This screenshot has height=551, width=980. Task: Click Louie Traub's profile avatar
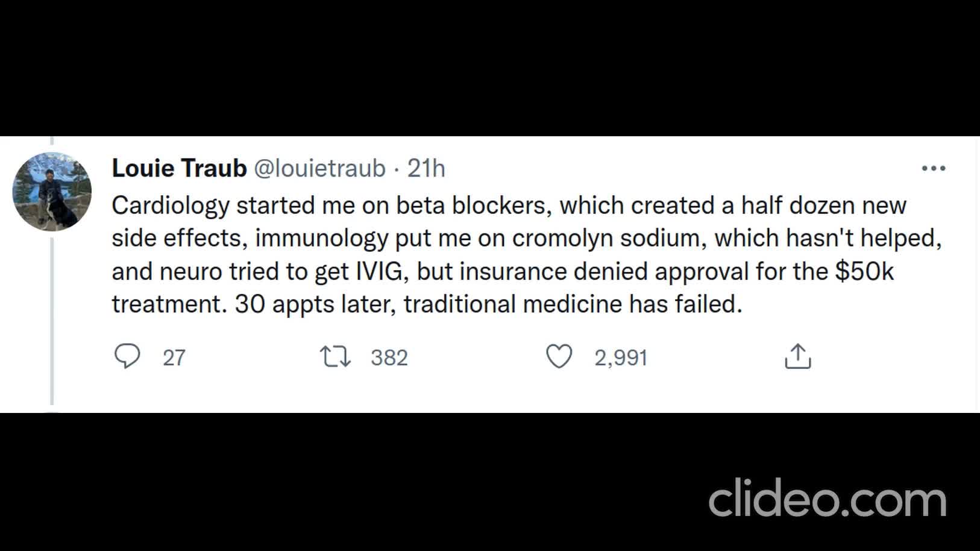click(52, 192)
